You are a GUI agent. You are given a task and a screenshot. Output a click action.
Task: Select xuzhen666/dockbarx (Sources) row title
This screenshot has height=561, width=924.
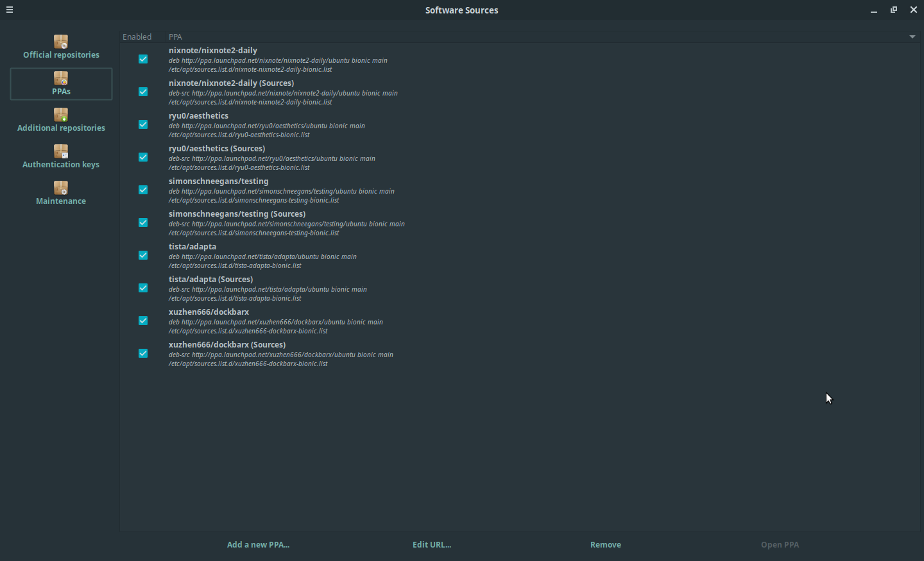coord(227,345)
